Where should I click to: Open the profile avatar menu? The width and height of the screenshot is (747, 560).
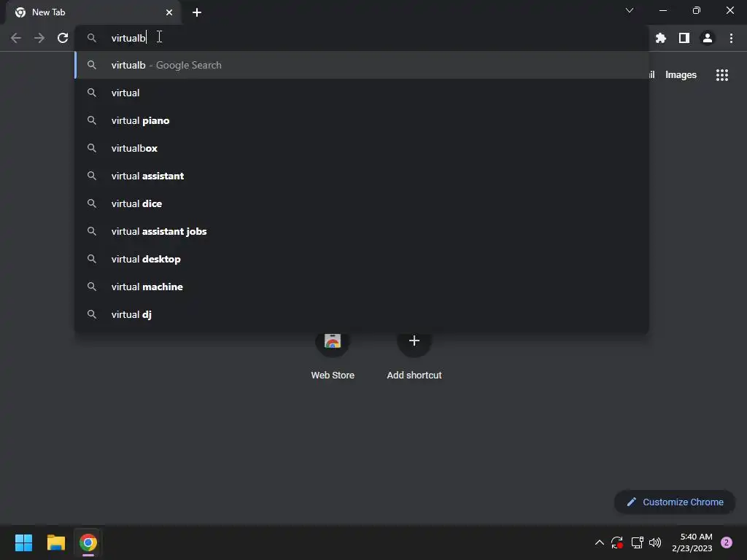click(x=708, y=38)
